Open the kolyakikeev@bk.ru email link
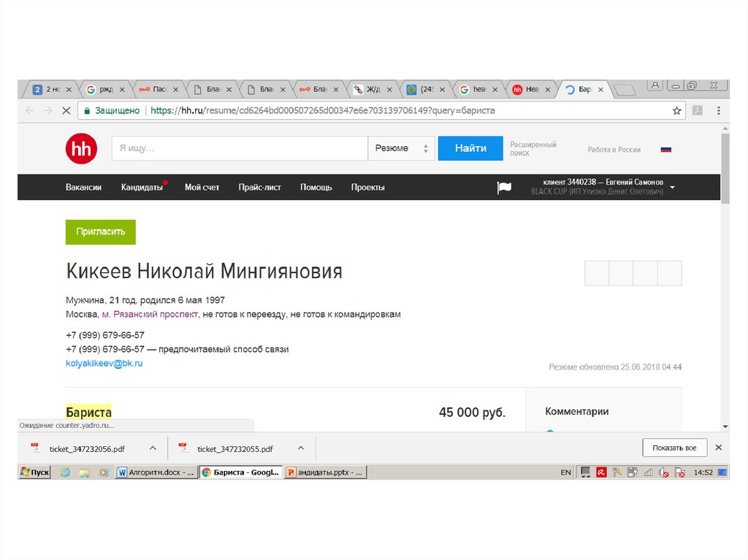This screenshot has height=560, width=748. [x=104, y=363]
